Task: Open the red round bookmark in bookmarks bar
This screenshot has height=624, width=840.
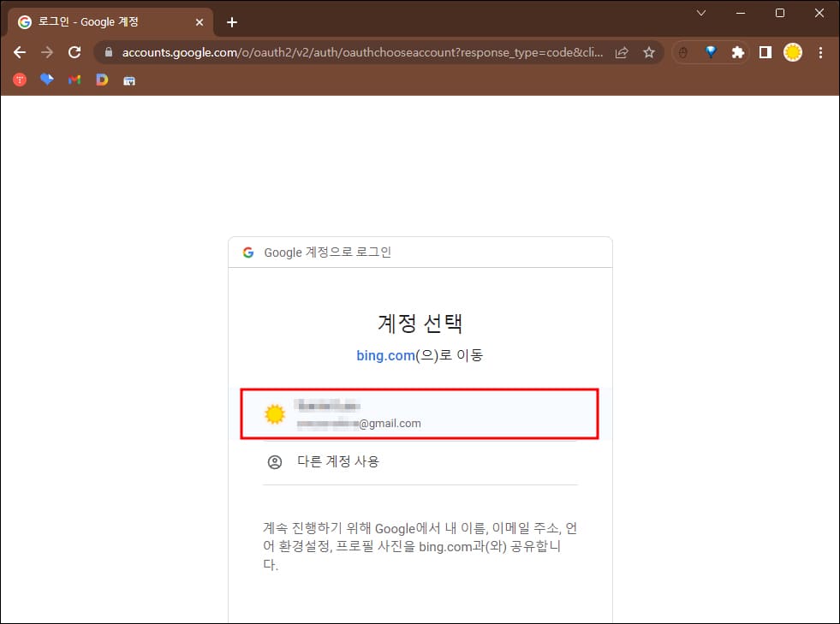Action: (20, 80)
